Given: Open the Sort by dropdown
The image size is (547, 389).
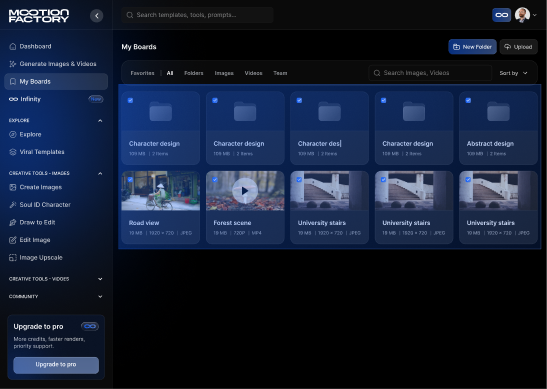Looking at the screenshot, I should pyautogui.click(x=513, y=73).
